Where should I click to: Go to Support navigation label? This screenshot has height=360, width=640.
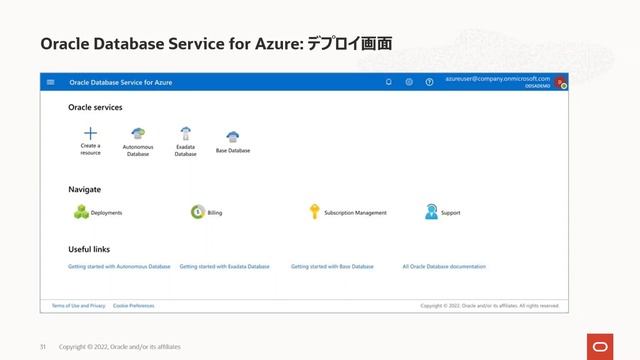pos(450,213)
